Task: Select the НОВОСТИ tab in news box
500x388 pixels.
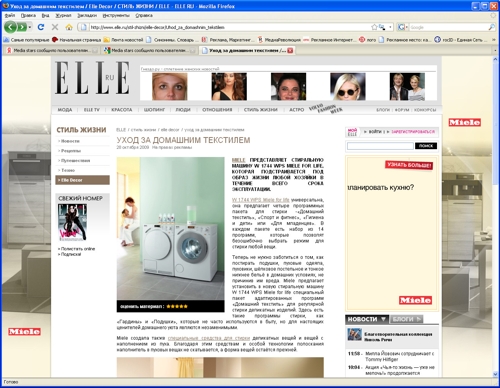Action: [367, 319]
